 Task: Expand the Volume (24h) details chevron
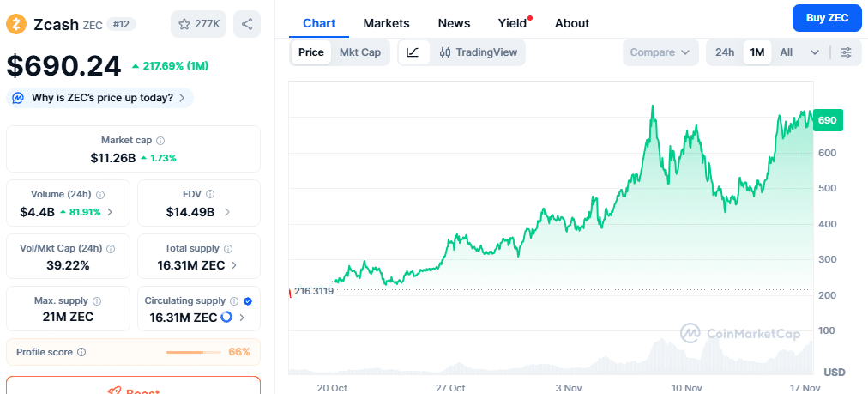pyautogui.click(x=109, y=212)
